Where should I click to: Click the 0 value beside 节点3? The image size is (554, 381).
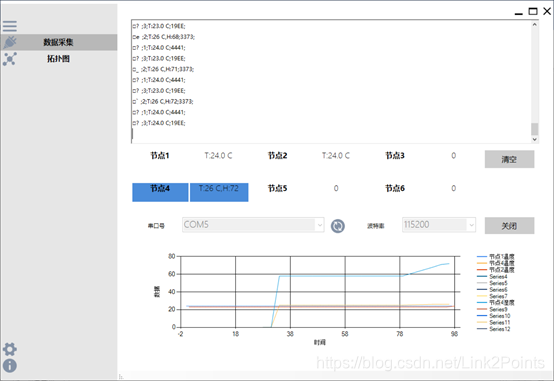453,156
